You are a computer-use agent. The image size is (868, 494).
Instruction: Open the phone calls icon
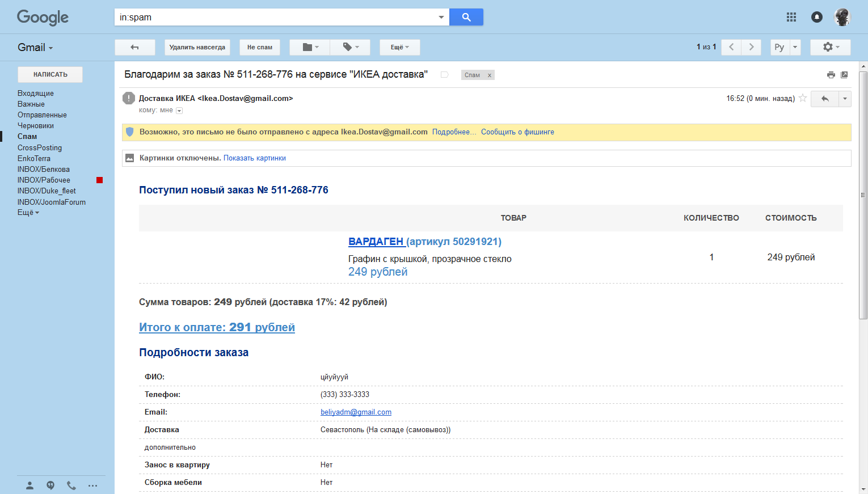tap(71, 485)
